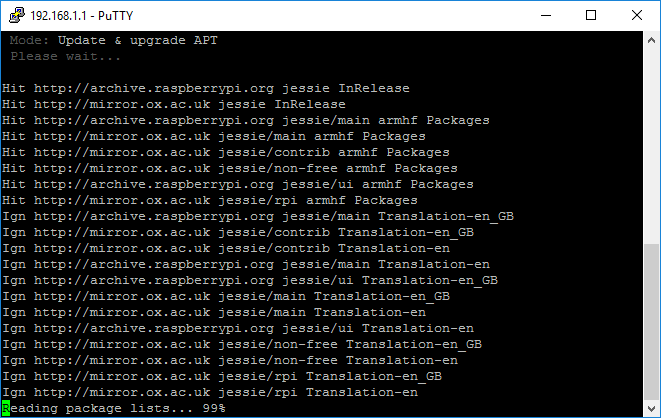Click the terminal scrollbar thumb
The width and height of the screenshot is (661, 418).
coord(651,322)
